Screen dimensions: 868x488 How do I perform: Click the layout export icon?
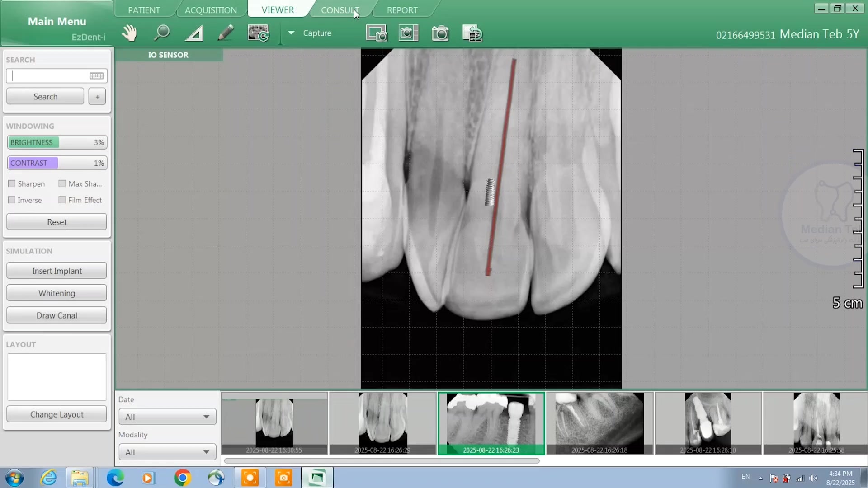(x=472, y=33)
